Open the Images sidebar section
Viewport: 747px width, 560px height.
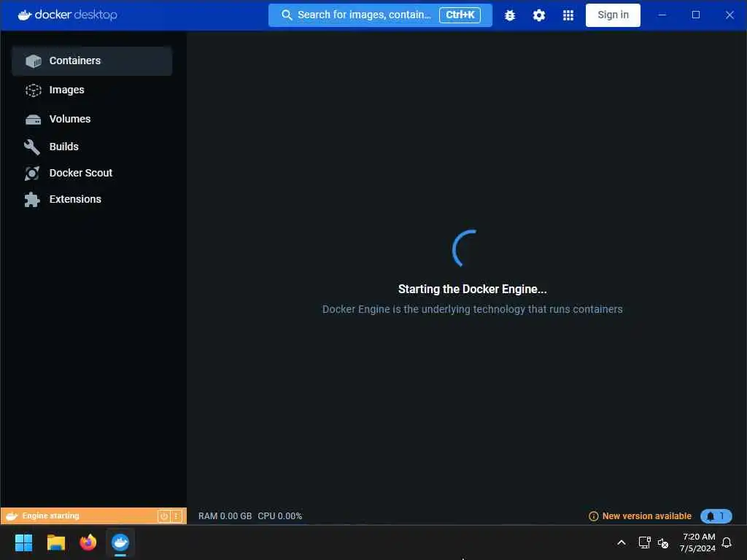[92, 90]
